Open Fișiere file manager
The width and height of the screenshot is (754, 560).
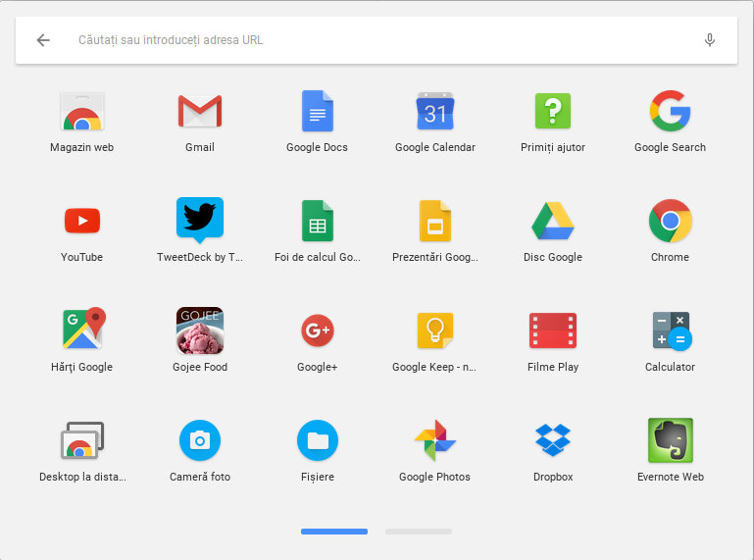tap(318, 440)
